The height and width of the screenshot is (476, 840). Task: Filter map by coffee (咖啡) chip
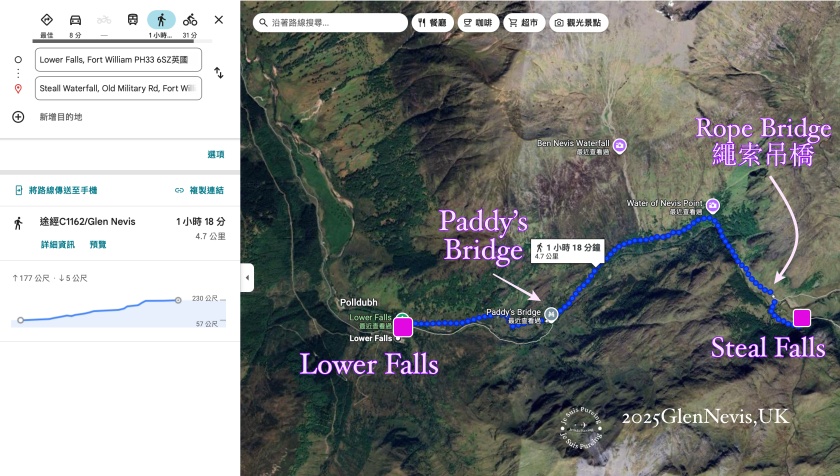click(478, 22)
